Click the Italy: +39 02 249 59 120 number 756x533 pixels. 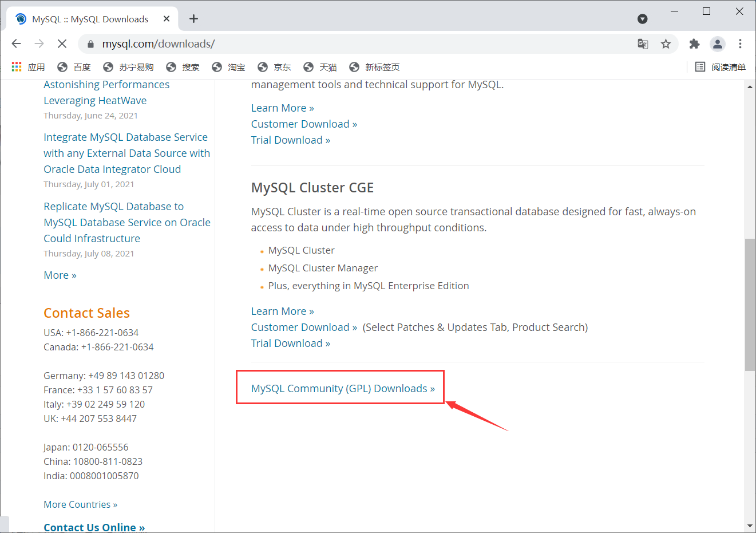click(94, 404)
